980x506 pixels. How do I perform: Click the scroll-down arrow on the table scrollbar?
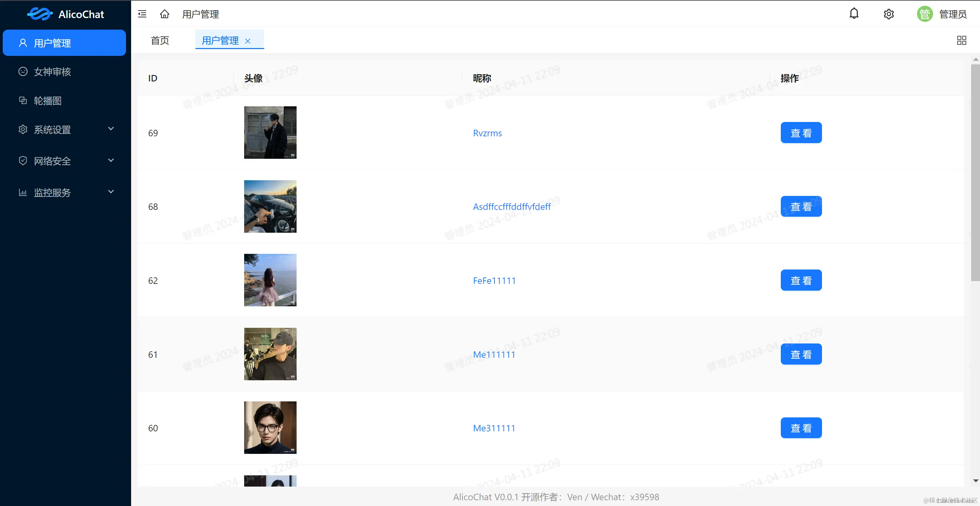pyautogui.click(x=976, y=480)
